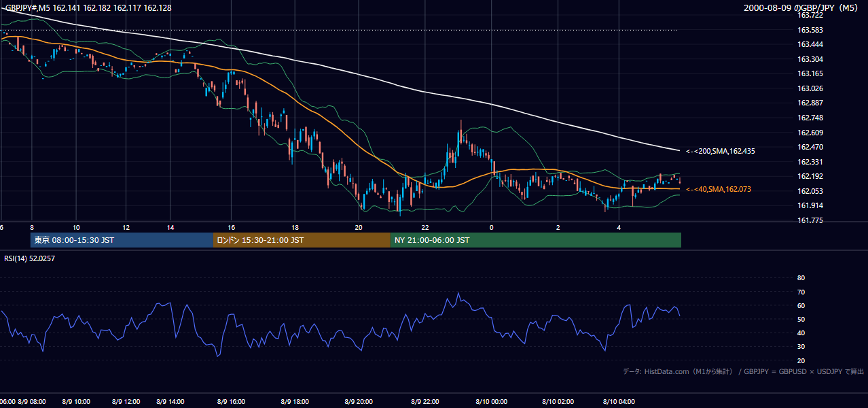Click hour tick 0 under the price chart
The height and width of the screenshot is (408, 868).
click(492, 227)
